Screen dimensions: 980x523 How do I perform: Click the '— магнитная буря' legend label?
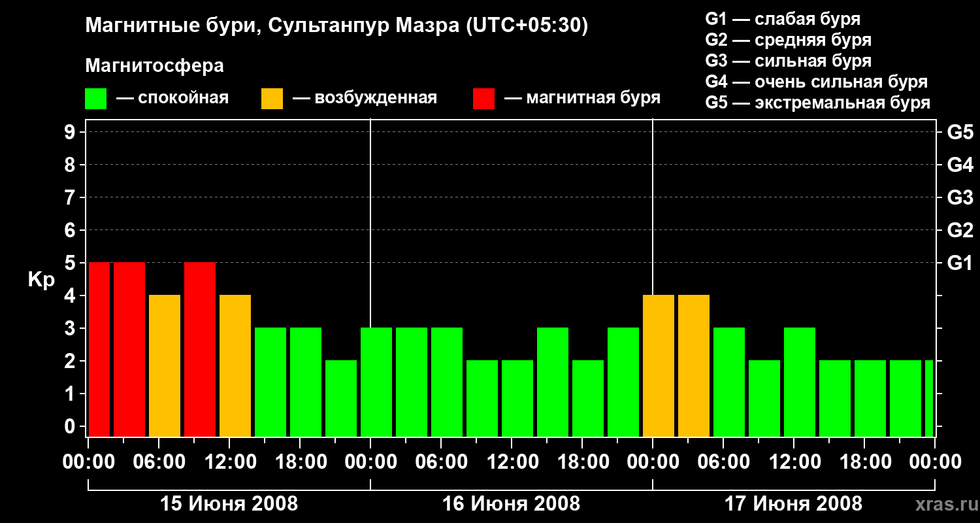pos(583,98)
